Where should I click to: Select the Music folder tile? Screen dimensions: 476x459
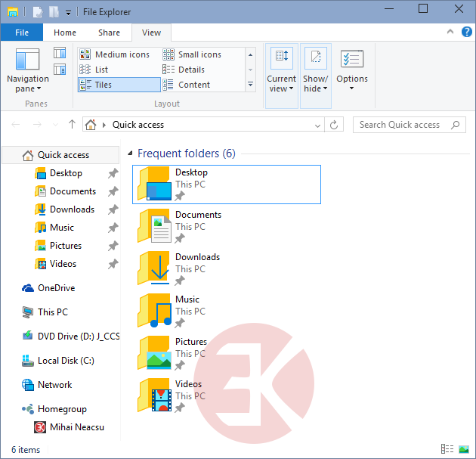click(227, 312)
